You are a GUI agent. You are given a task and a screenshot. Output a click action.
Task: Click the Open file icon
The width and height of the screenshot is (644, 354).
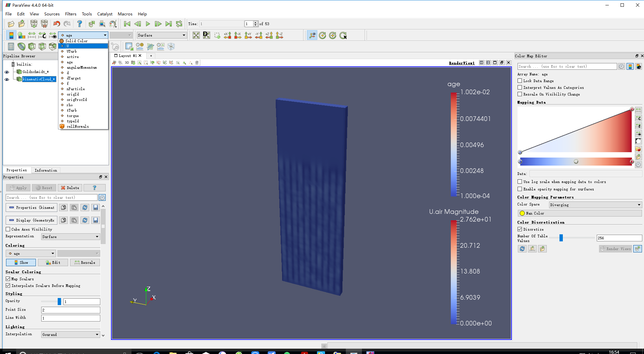(11, 24)
